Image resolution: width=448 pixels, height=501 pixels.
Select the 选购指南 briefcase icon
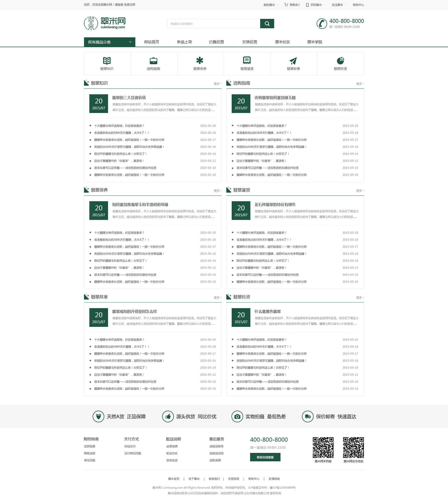[153, 61]
